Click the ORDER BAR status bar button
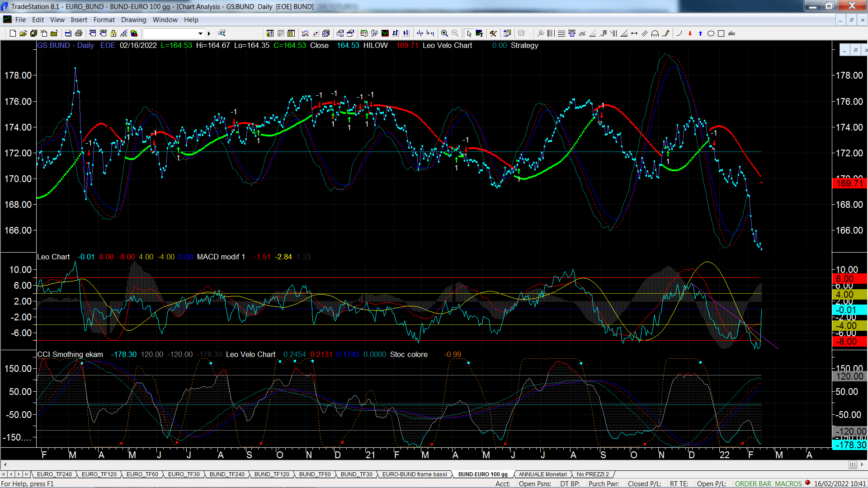The height and width of the screenshot is (488, 868). [x=753, y=483]
